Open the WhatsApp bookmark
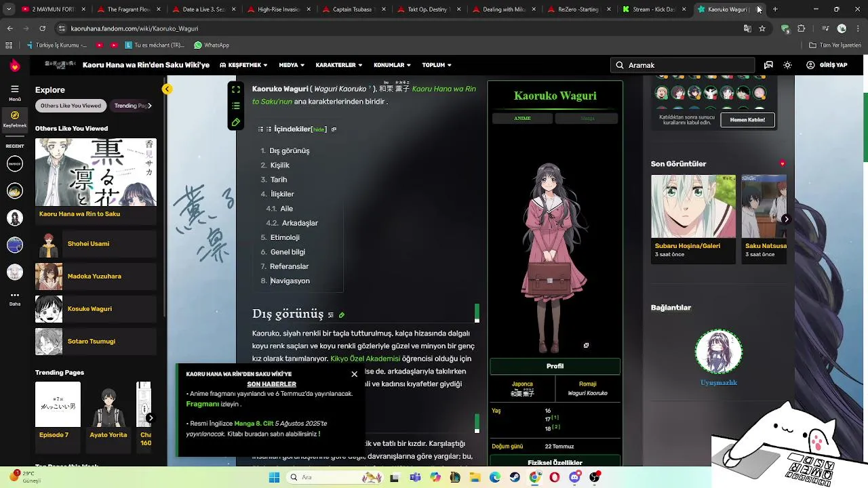This screenshot has height=488, width=868. click(x=211, y=45)
